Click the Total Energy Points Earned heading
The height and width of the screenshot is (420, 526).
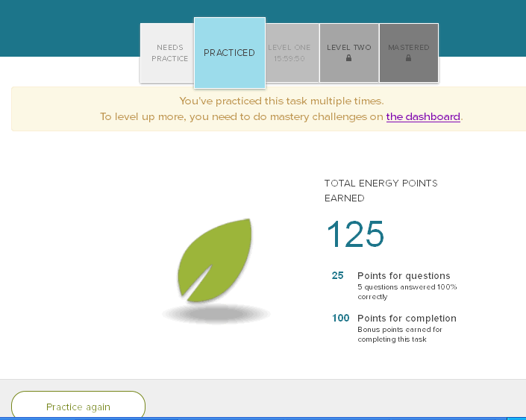(381, 190)
